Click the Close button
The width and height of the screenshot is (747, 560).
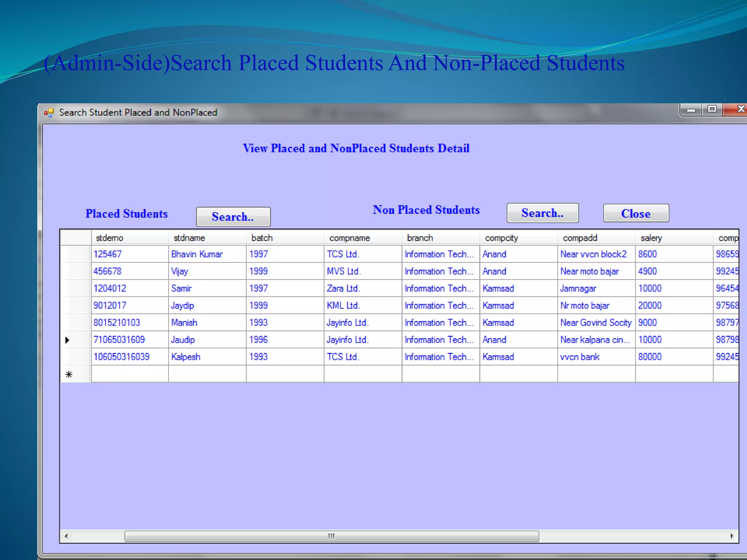coord(636,213)
